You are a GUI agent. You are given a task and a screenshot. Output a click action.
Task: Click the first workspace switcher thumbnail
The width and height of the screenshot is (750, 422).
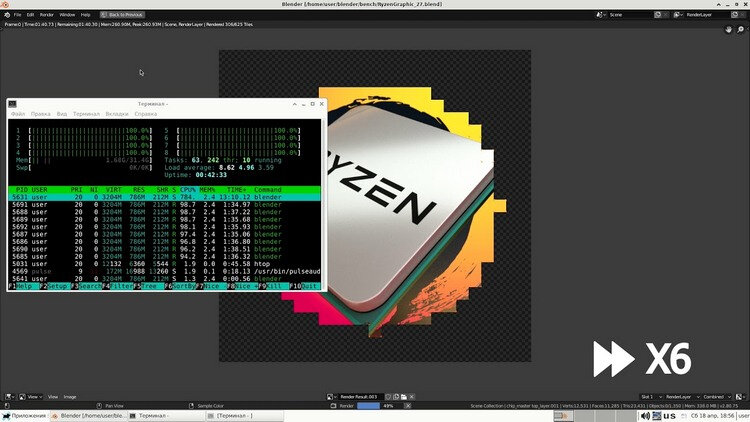(x=563, y=416)
